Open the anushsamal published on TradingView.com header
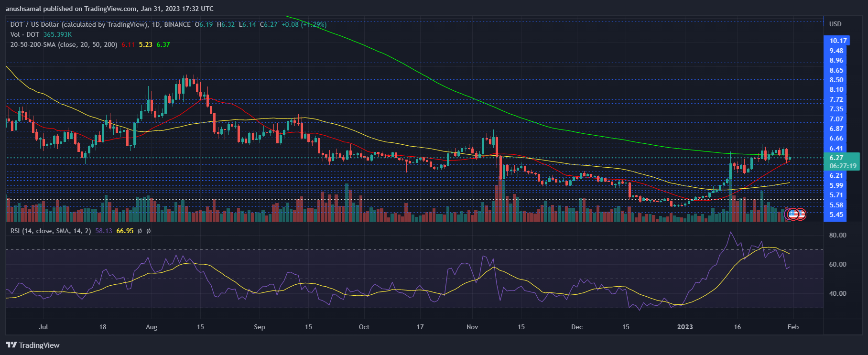Viewport: 868px width, 355px height. pyautogui.click(x=109, y=9)
